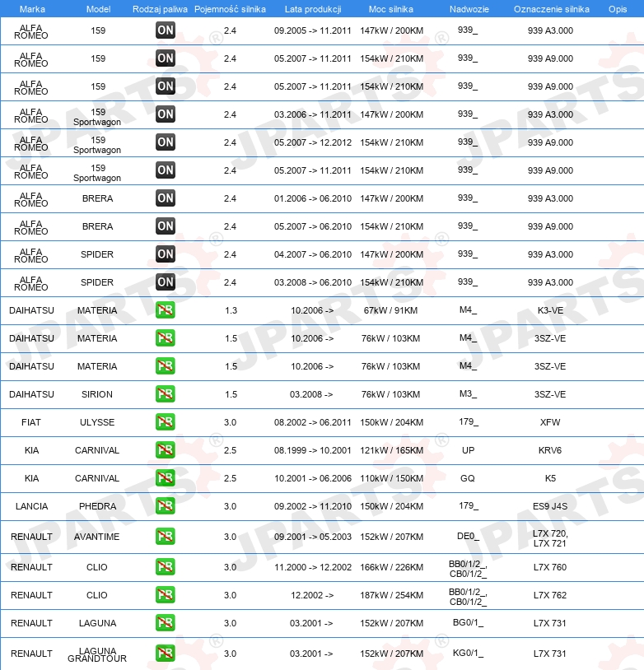Click power value 67kW / 91KM
This screenshot has height=670, width=644.
pos(391,310)
